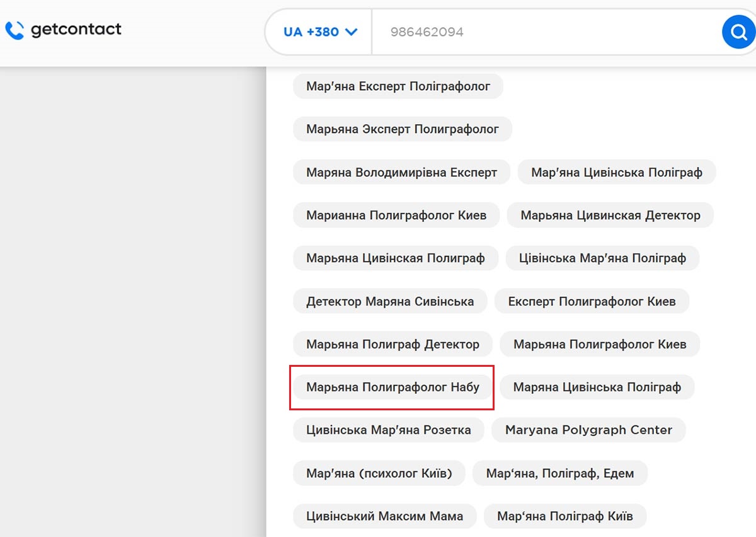Click tag Цивінський Максим Мама
Image resolution: width=756 pixels, height=537 pixels.
(384, 516)
